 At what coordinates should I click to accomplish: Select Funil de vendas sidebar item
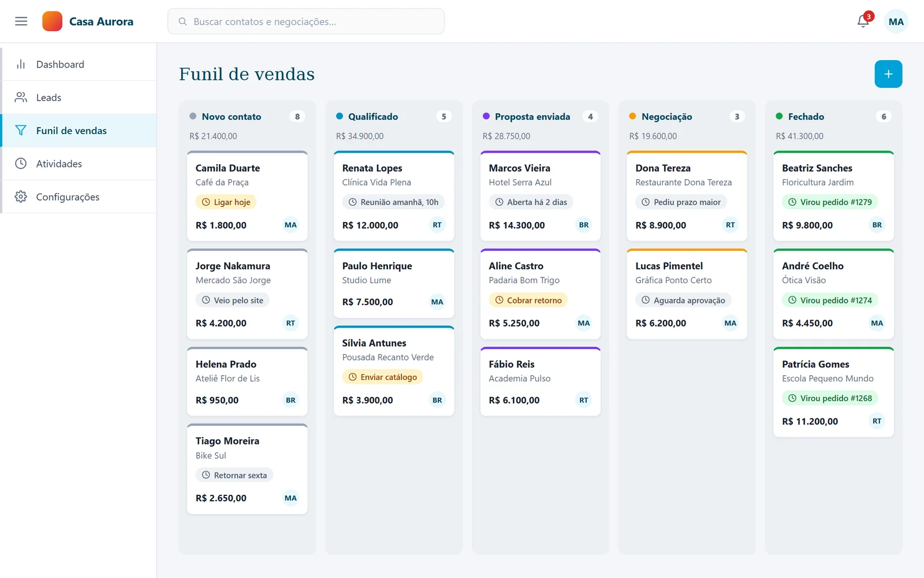tap(79, 131)
